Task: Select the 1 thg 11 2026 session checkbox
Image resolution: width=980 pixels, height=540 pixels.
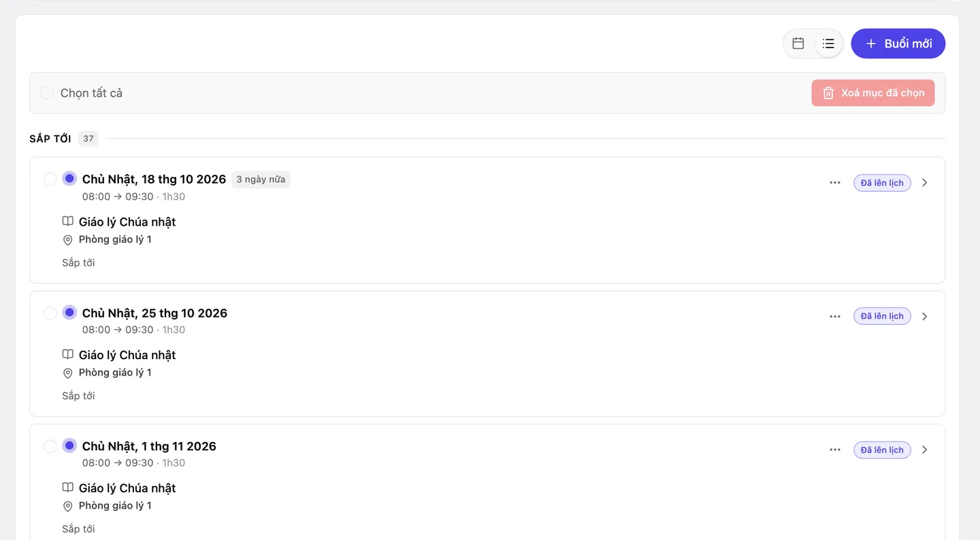Action: (50, 447)
